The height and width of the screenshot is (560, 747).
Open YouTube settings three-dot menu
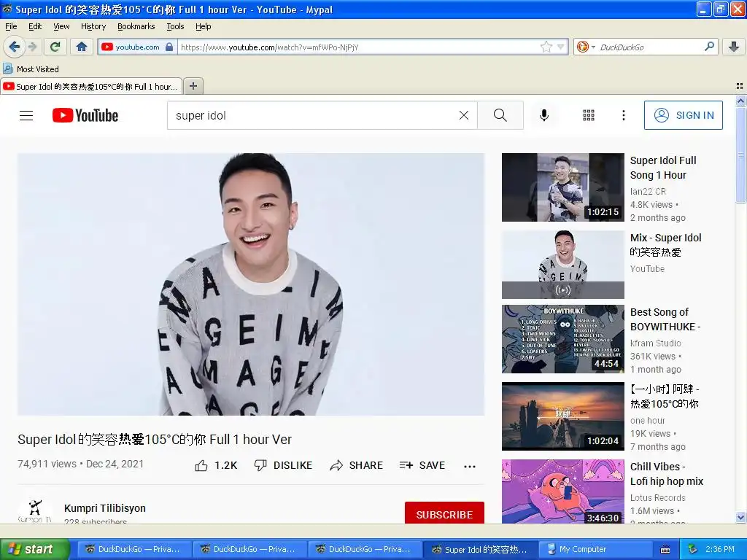point(623,115)
